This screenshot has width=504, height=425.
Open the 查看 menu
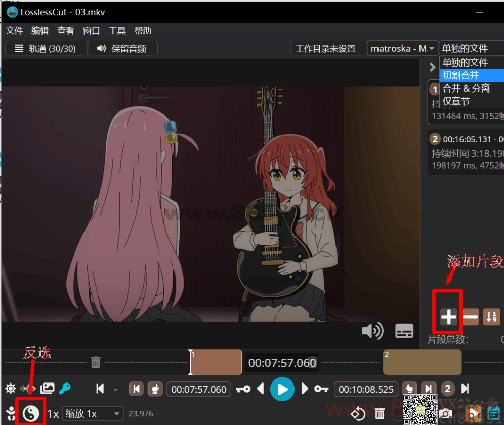pos(66,31)
